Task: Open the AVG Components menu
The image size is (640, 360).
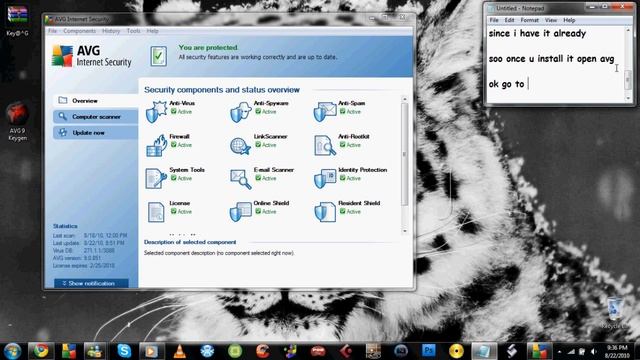Action: (80, 31)
